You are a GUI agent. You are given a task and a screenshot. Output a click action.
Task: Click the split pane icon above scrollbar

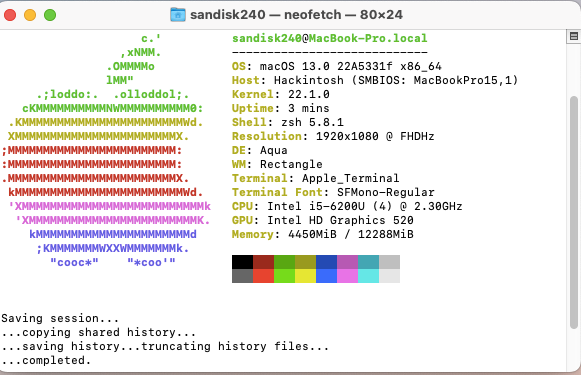574,36
